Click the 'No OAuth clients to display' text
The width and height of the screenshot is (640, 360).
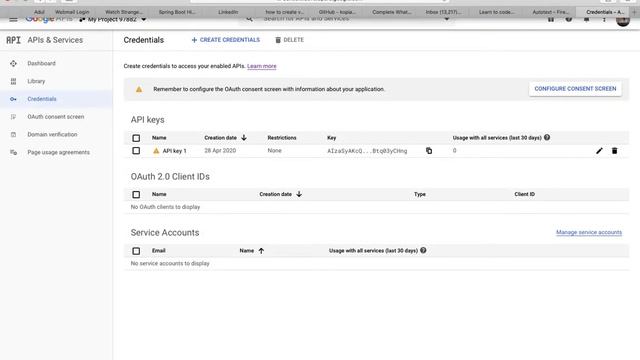pyautogui.click(x=165, y=207)
